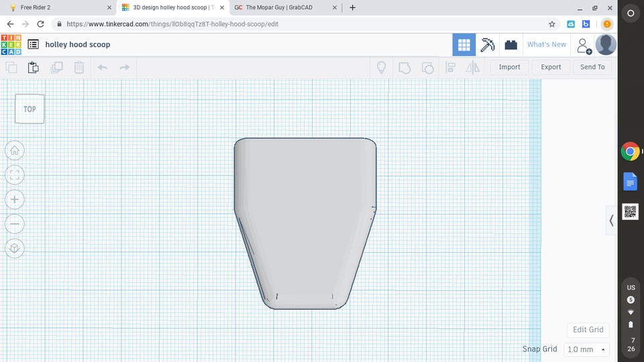This screenshot has height=362, width=644.
Task: Click the TOP view cube
Action: point(30,109)
